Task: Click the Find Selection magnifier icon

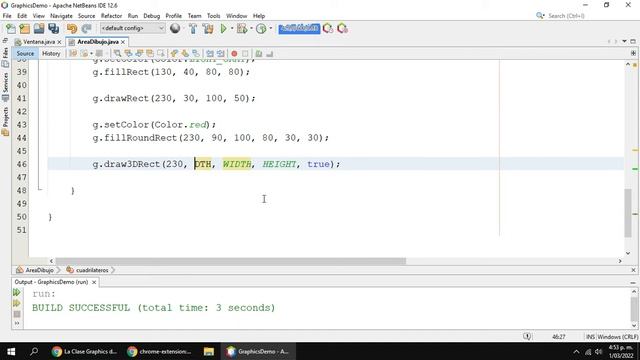Action: 117,53
